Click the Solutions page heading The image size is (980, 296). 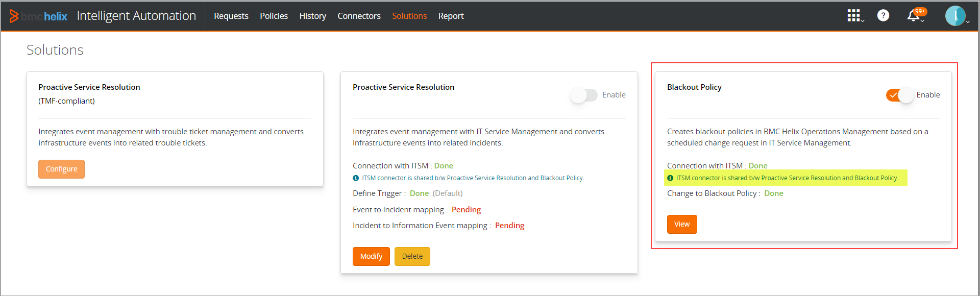pos(55,50)
